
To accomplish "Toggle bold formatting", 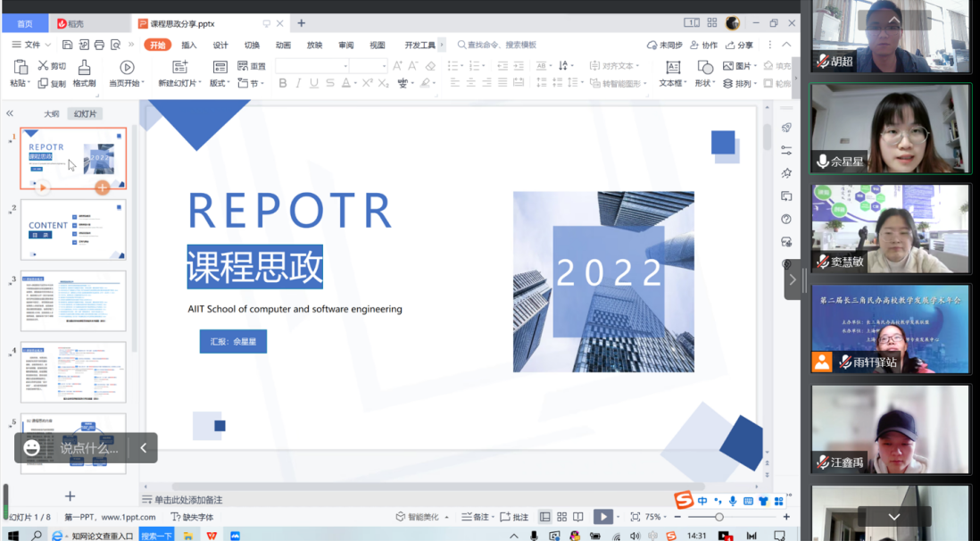I will pyautogui.click(x=281, y=82).
